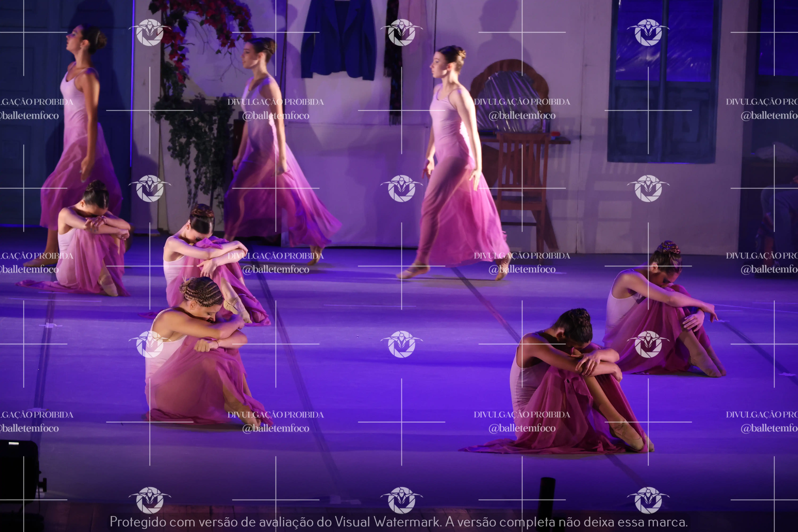The image size is (798, 532).
Task: Click the watermark logo between the two walking dancers
Action: (x=401, y=188)
